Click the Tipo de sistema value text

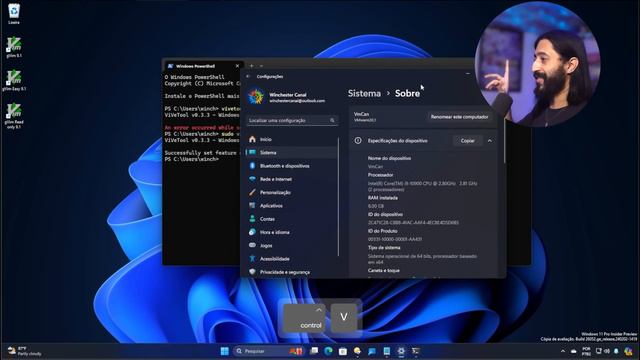click(x=422, y=259)
